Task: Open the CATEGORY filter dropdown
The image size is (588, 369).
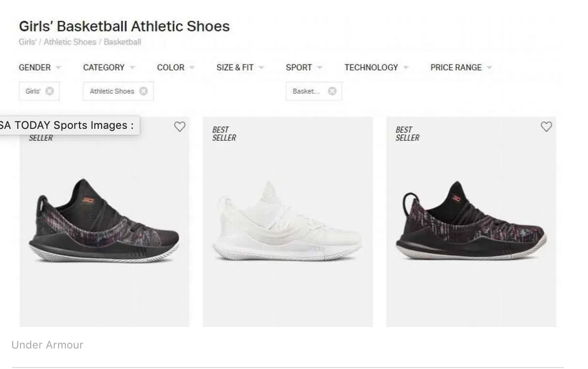Action: pos(109,67)
